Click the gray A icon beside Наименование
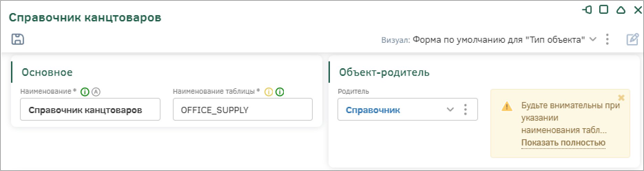Screen dimensions: 644x171 [96, 92]
